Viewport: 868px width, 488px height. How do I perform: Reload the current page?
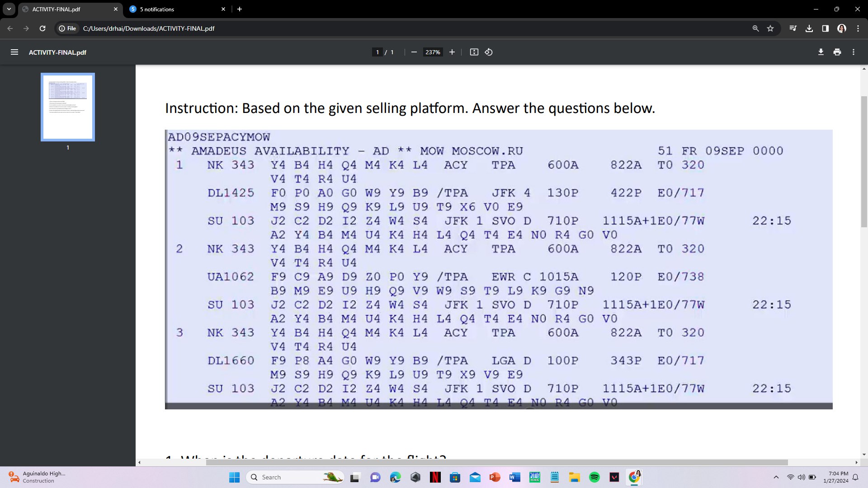tap(42, 28)
